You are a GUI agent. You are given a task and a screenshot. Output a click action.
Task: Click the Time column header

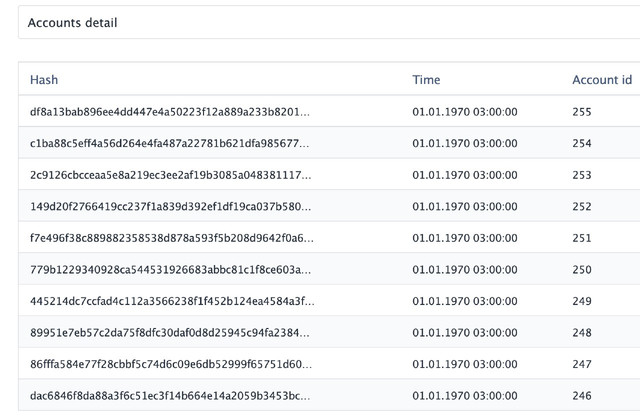pos(426,80)
